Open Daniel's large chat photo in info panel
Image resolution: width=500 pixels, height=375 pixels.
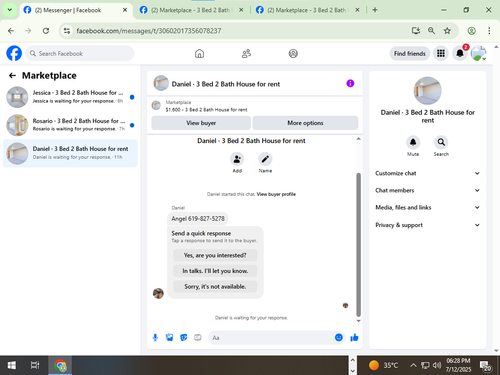(427, 91)
